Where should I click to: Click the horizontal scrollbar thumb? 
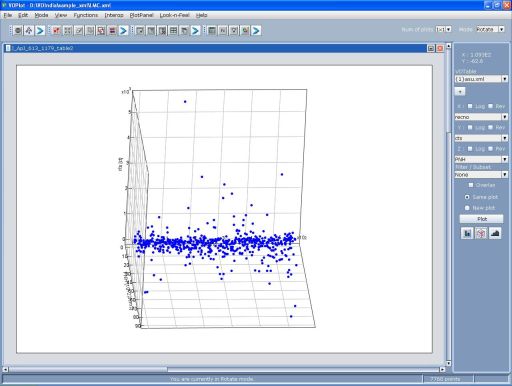[x=88, y=369]
